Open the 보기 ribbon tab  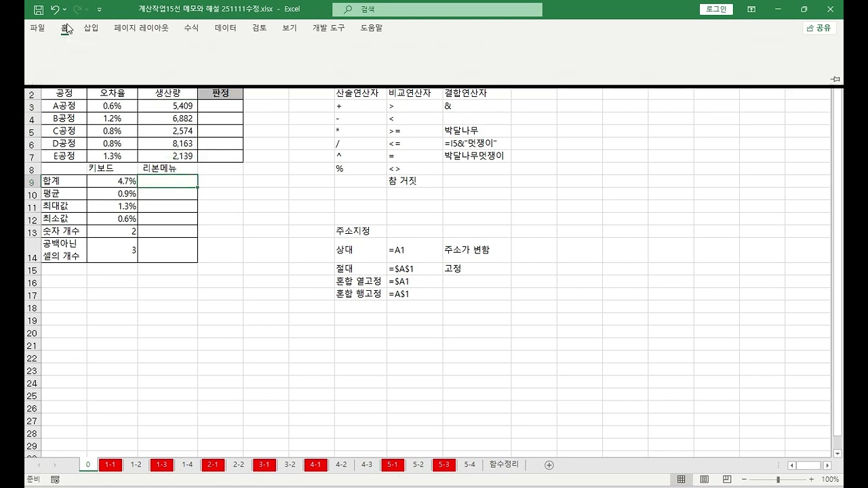point(290,28)
